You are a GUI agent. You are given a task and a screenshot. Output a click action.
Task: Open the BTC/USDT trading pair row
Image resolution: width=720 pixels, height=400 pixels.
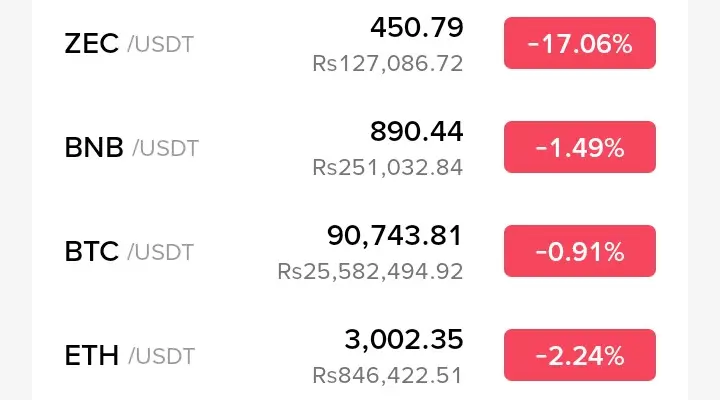[360, 251]
